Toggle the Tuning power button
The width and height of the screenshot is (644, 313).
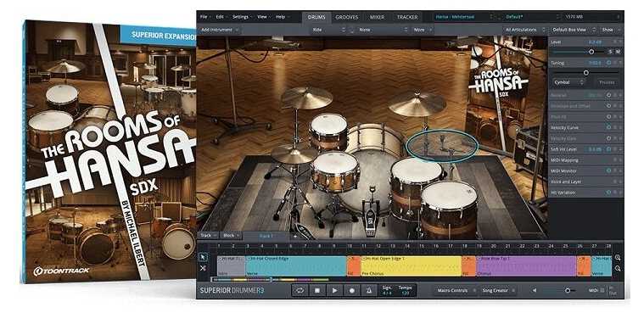click(608, 63)
